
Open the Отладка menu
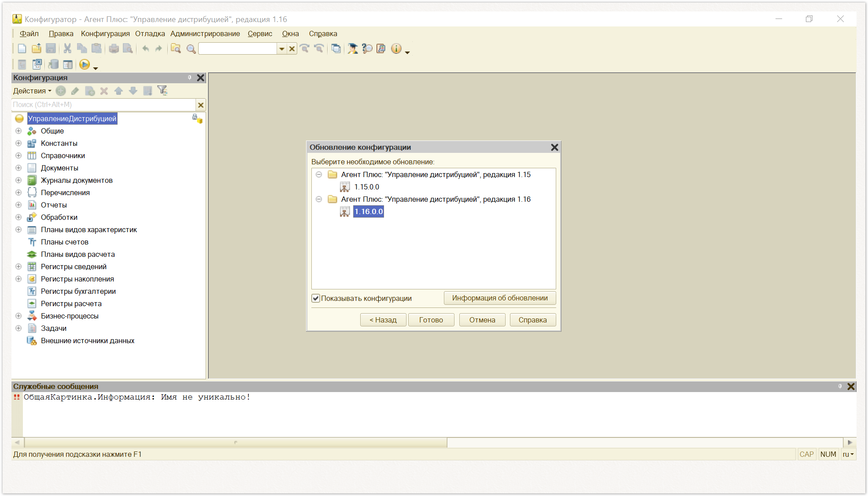tap(150, 33)
